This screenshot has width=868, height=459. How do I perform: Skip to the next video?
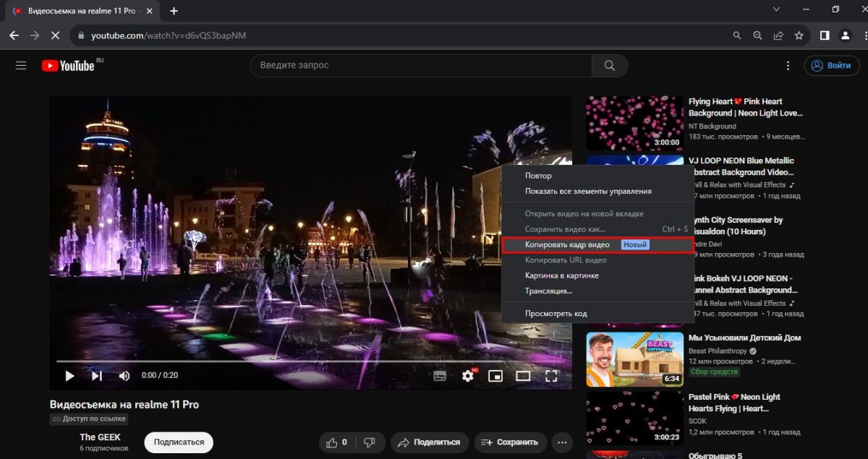(96, 376)
